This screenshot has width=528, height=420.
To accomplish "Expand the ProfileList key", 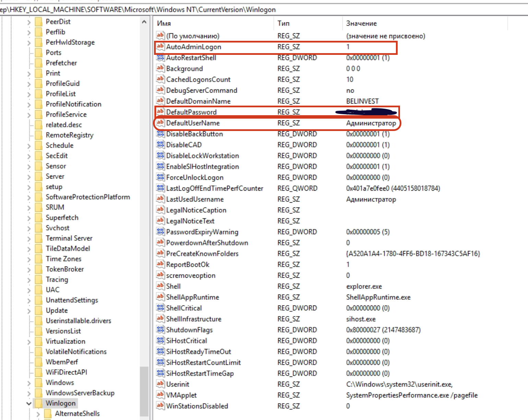I will tap(29, 94).
